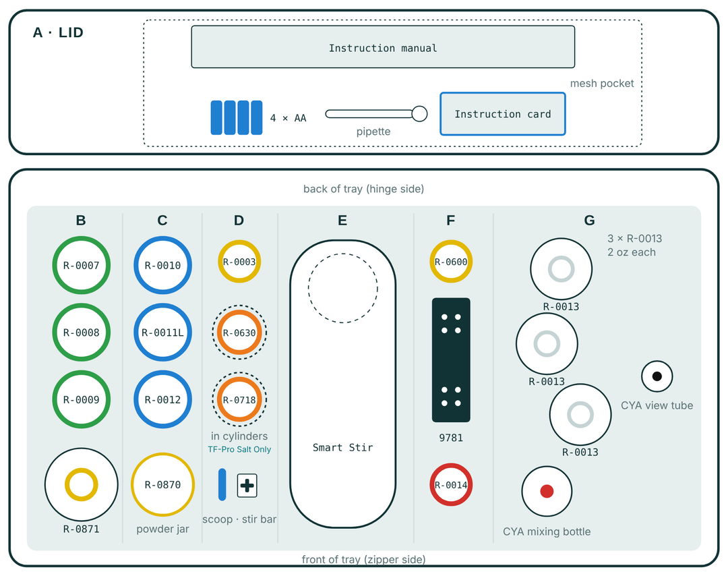Screen dimensions: 728x576
Task: Click the R-0870 powder jar
Action: 162,484
